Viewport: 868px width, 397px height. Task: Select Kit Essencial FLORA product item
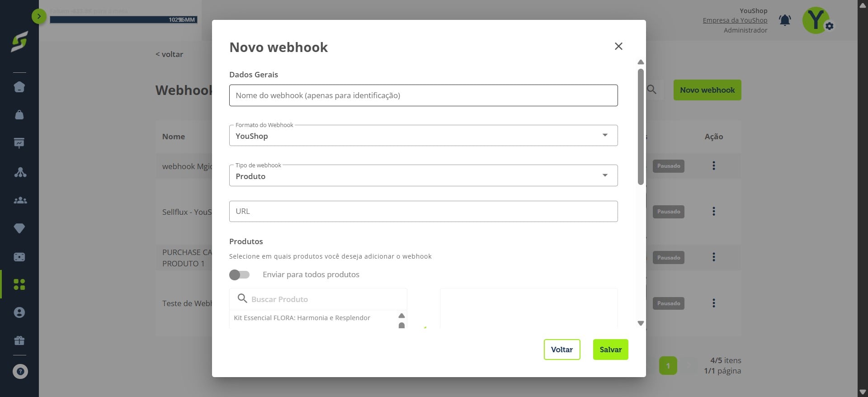(302, 318)
